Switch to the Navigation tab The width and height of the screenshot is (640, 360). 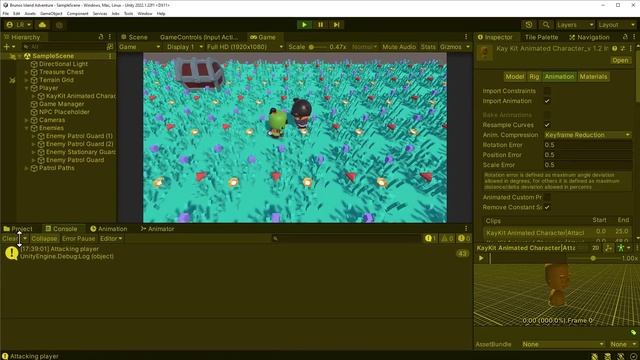coord(589,37)
